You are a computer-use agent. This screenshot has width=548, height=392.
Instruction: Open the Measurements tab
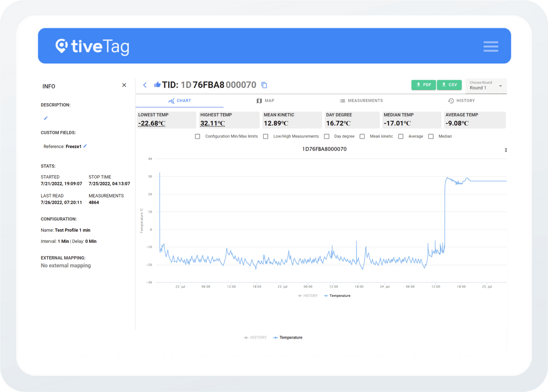point(361,101)
